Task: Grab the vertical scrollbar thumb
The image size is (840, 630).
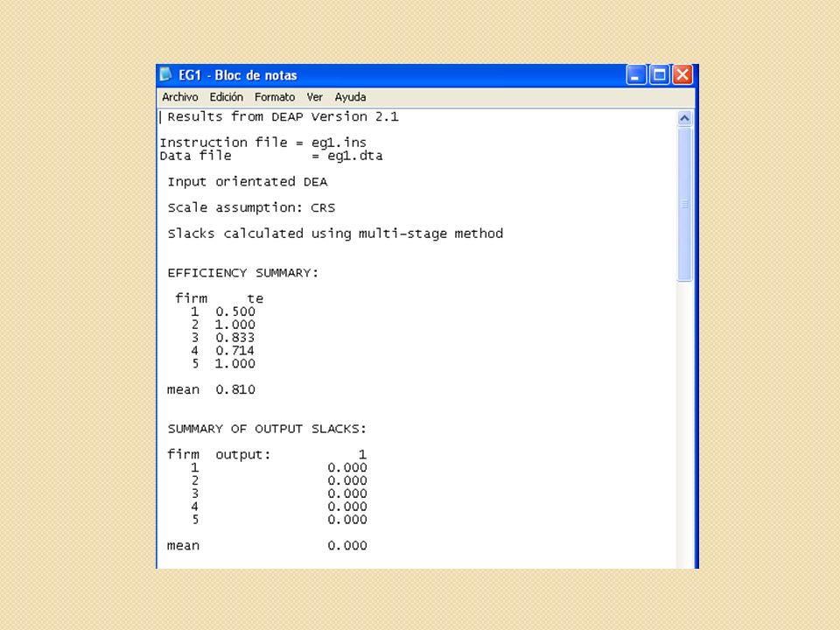Action: [684, 204]
